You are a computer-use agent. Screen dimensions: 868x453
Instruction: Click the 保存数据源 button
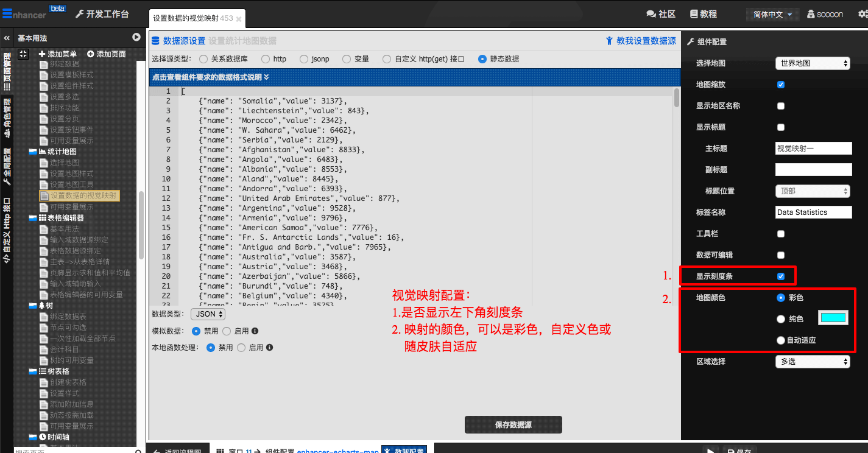click(x=513, y=425)
